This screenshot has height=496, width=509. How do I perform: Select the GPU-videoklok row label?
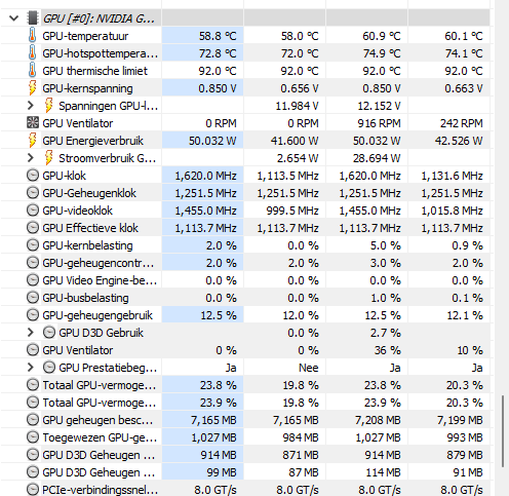77,211
